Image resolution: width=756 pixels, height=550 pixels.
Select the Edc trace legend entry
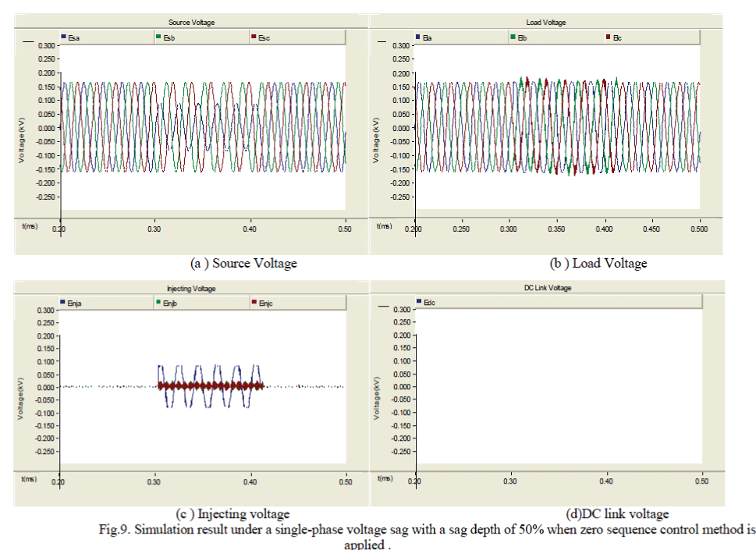click(426, 301)
